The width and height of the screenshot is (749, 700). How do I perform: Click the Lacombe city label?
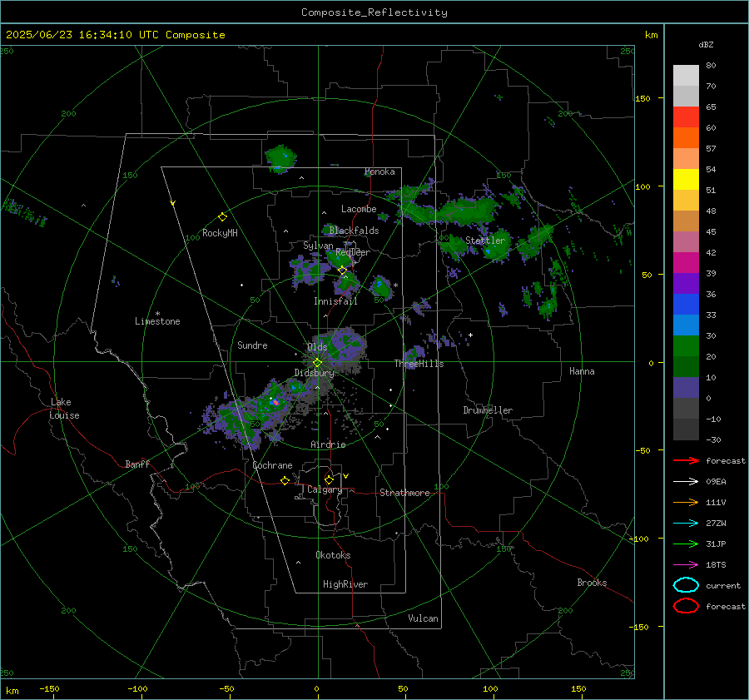pos(359,209)
